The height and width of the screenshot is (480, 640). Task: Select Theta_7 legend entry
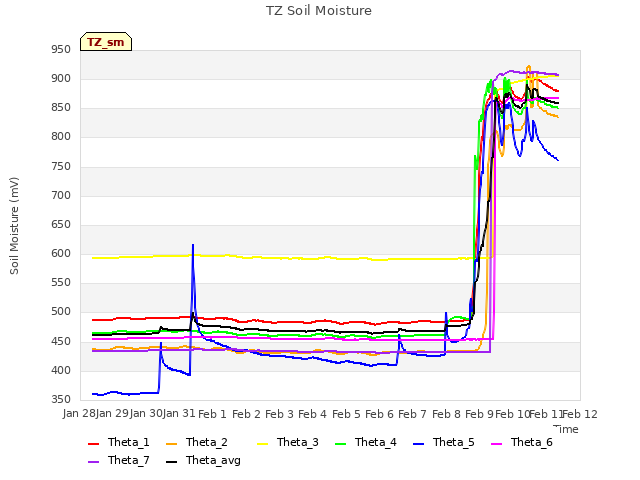click(x=119, y=460)
